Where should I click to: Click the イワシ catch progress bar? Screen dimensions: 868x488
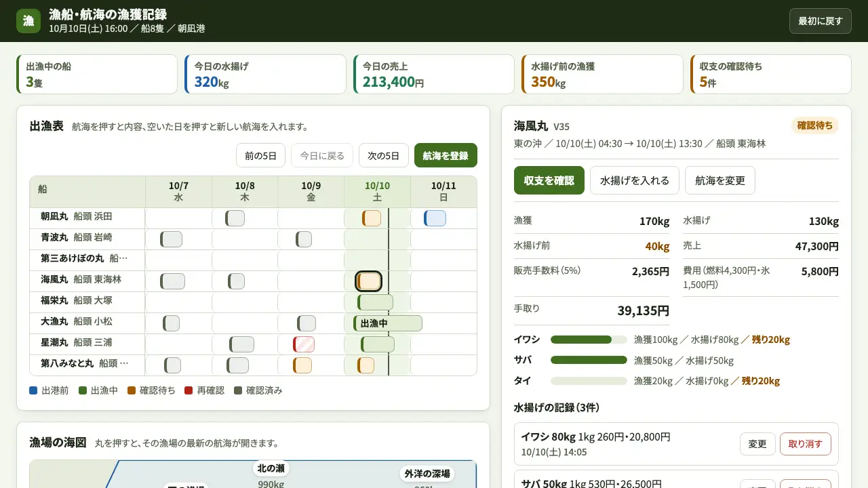point(589,340)
